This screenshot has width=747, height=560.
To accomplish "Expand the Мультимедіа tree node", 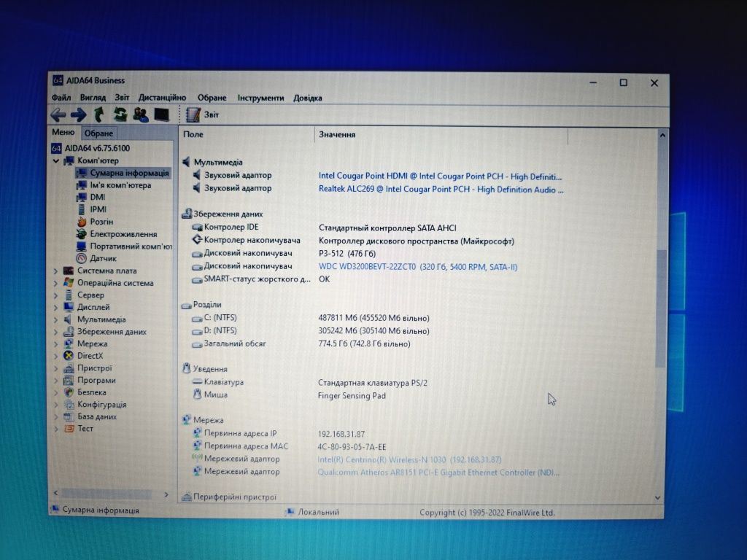I will (55, 319).
